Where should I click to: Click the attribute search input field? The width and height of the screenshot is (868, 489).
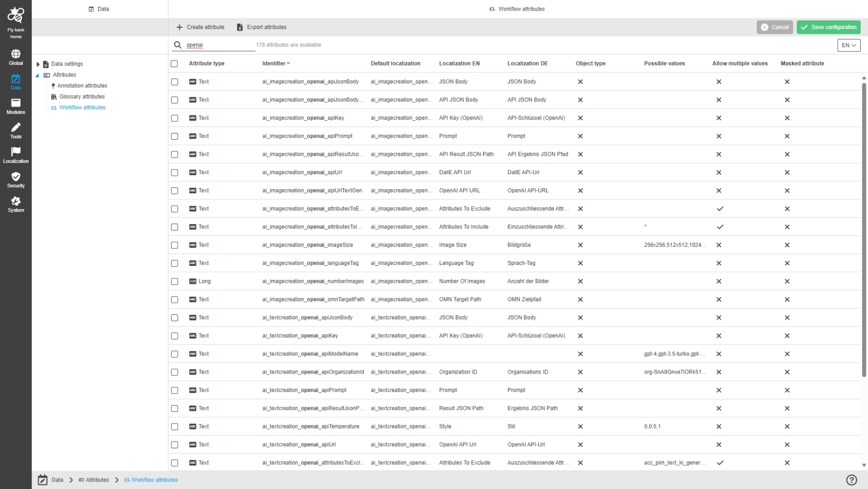coord(220,45)
